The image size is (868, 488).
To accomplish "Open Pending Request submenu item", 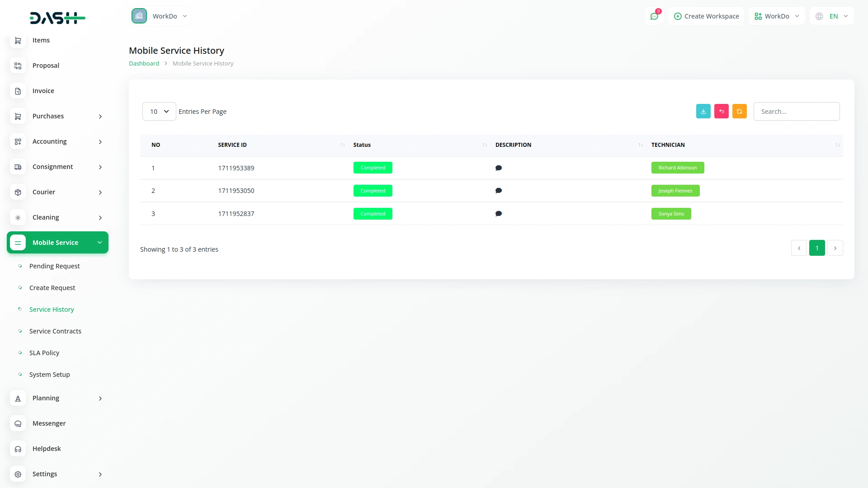I will pos(54,266).
